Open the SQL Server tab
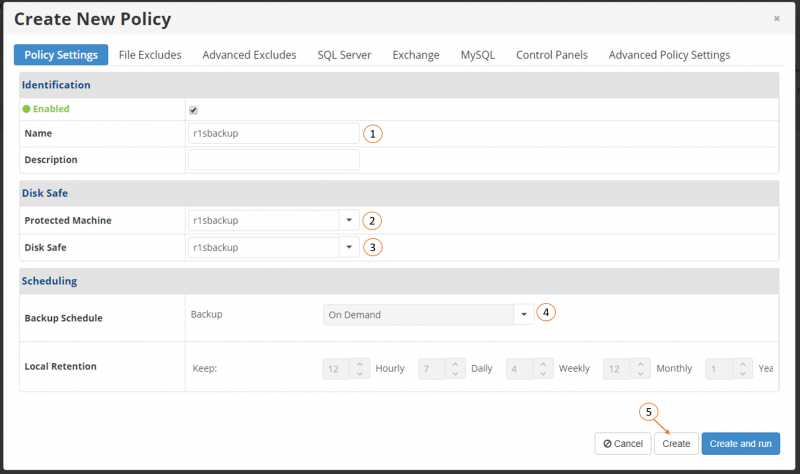The image size is (800, 474). [x=344, y=55]
